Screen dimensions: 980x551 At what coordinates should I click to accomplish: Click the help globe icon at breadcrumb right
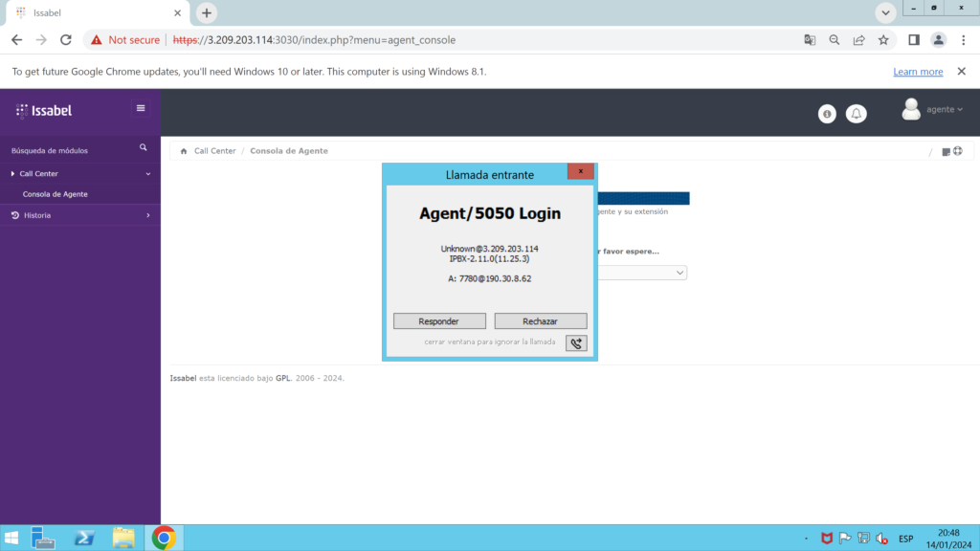click(x=957, y=151)
